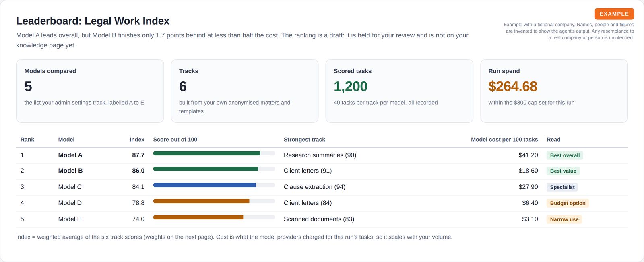Select the Model C row name
644x262 pixels.
(x=70, y=187)
